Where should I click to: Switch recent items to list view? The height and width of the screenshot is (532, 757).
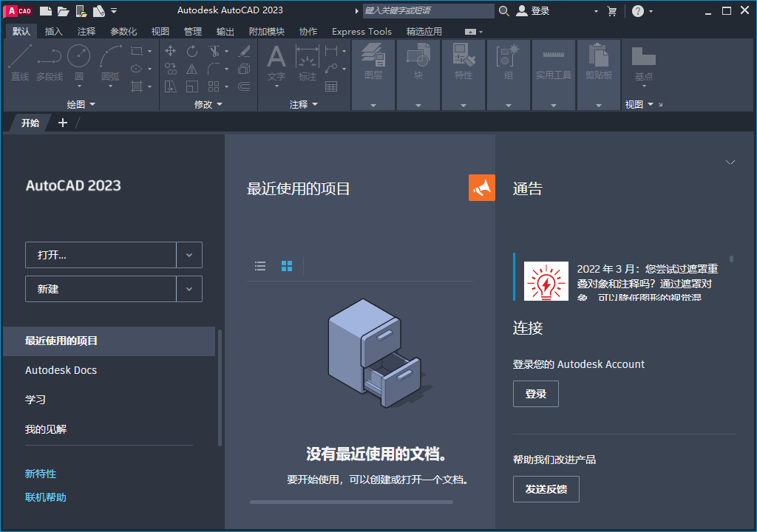coord(260,266)
